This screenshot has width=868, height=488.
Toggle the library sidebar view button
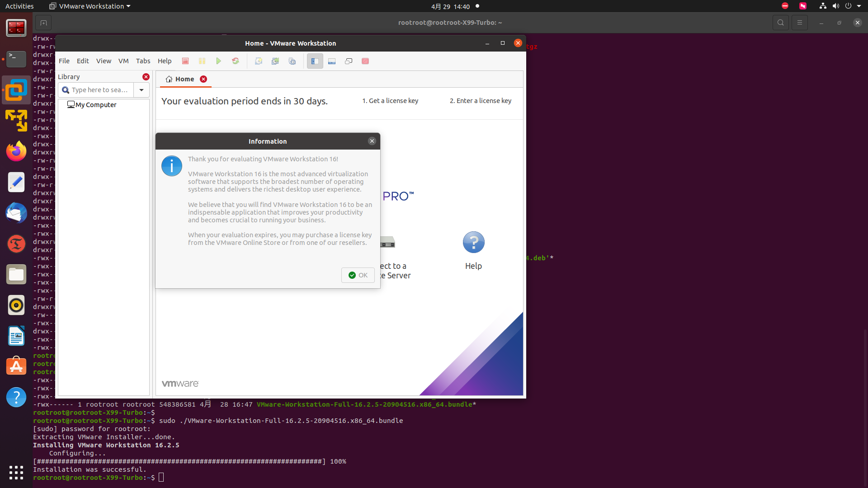(315, 61)
